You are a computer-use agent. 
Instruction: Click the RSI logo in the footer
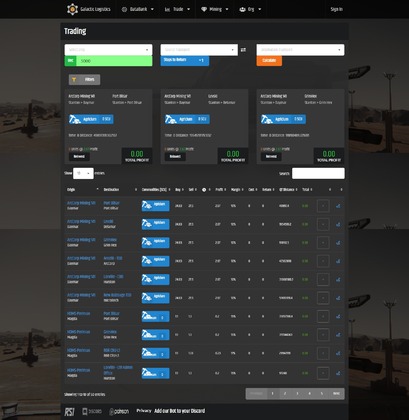click(x=69, y=411)
